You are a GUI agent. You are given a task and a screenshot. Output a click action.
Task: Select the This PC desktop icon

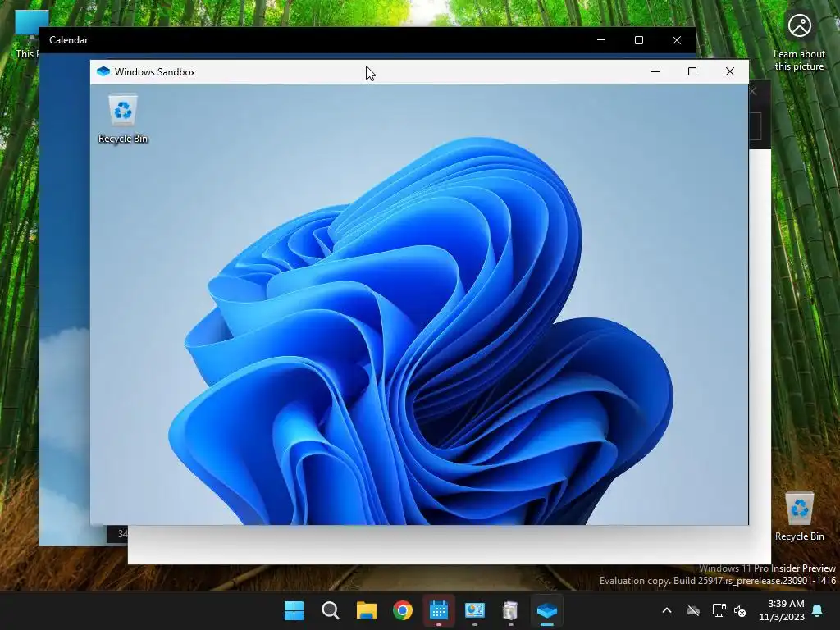click(27, 34)
